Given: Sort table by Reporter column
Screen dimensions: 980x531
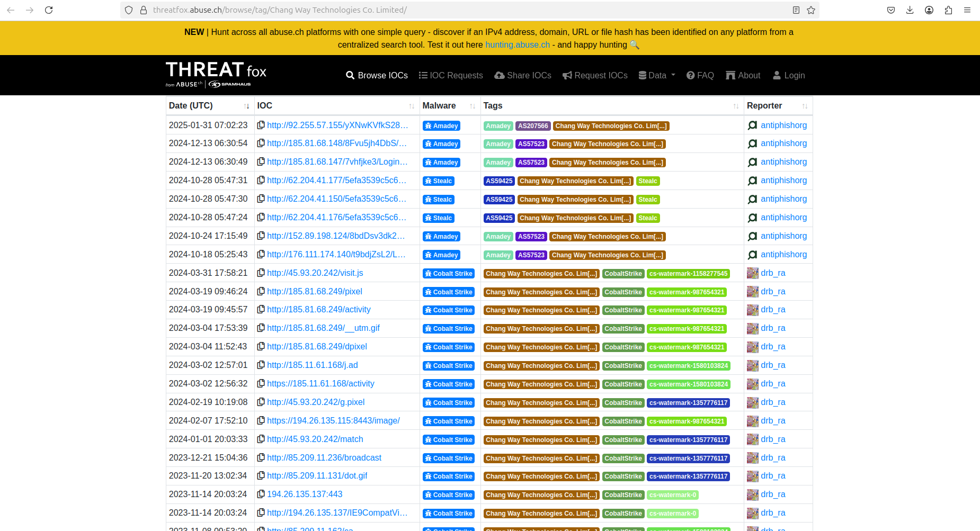Looking at the screenshot, I should click(805, 106).
